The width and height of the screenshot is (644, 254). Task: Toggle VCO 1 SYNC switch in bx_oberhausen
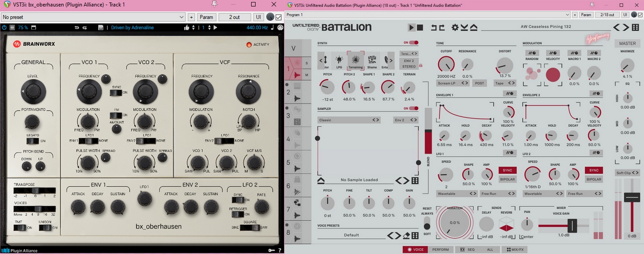click(115, 92)
